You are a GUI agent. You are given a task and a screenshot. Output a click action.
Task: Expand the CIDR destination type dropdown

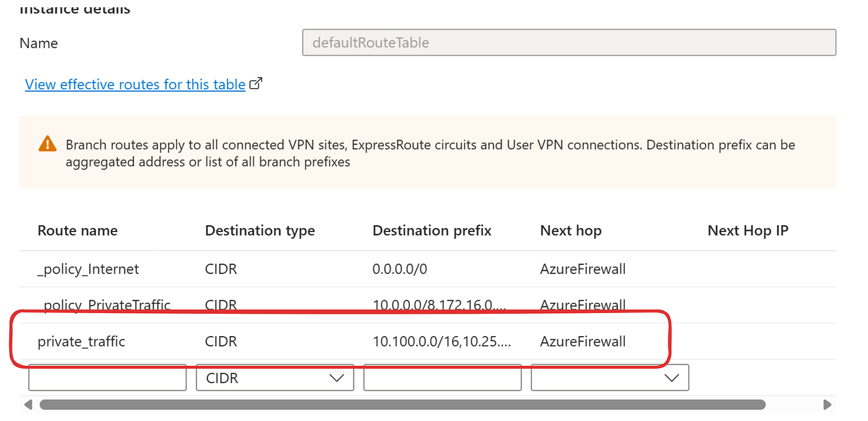[275, 378]
